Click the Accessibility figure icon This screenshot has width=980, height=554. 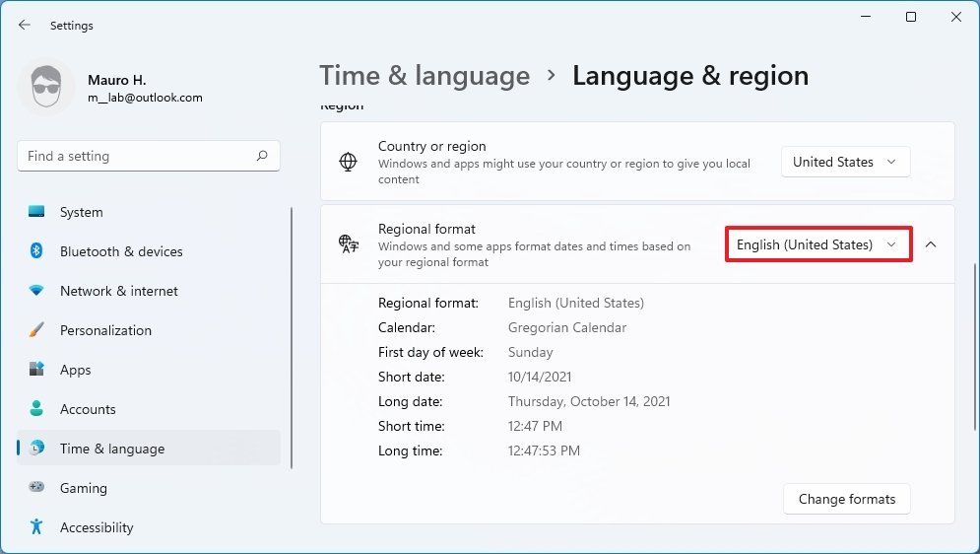pyautogui.click(x=36, y=527)
